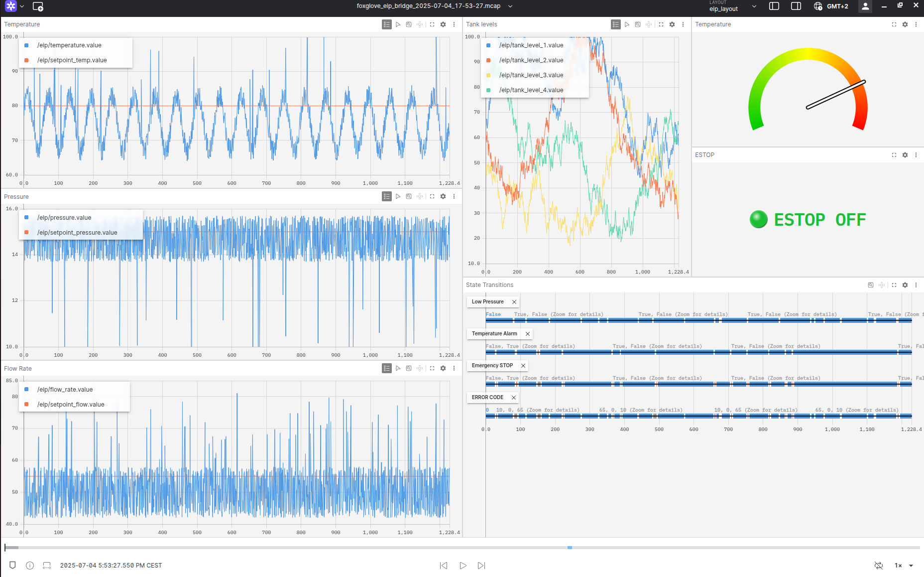Open the elp_layout layout dropdown
The height and width of the screenshot is (577, 924).
coord(732,6)
